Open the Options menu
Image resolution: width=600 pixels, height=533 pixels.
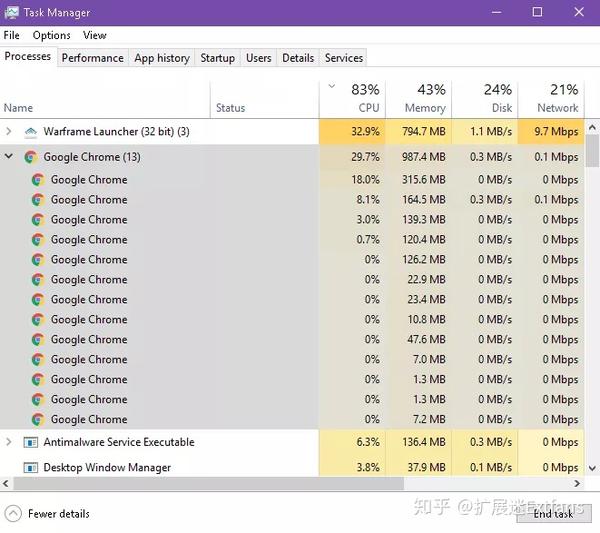tap(52, 35)
